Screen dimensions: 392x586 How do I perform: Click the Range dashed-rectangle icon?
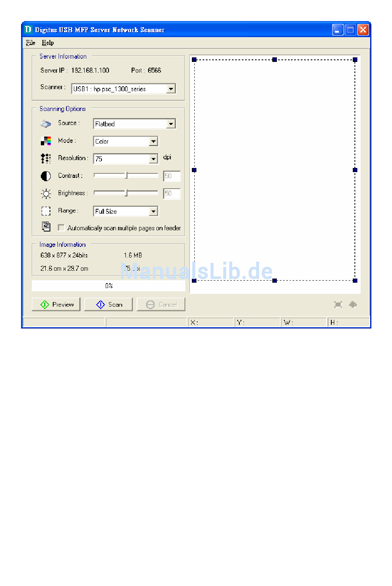coord(46,211)
